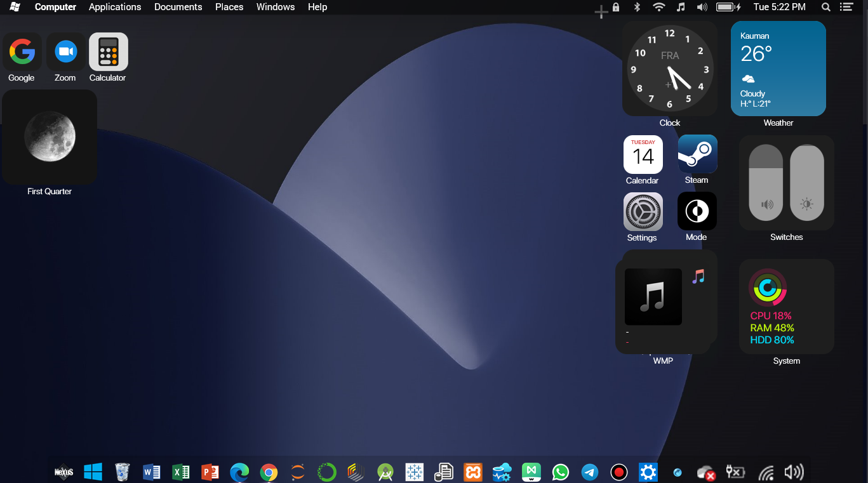The image size is (868, 483).
Task: Open Telegram from the dock
Action: pyautogui.click(x=590, y=472)
